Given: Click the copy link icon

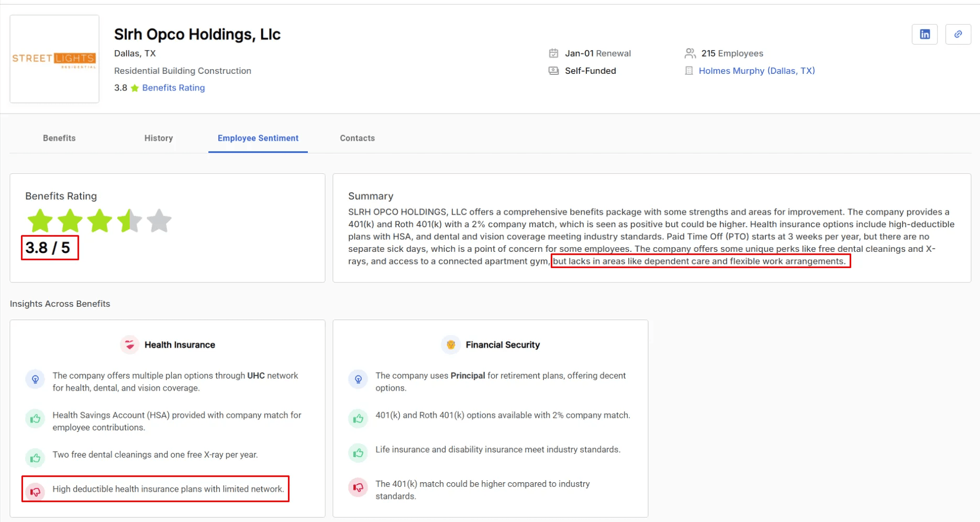Looking at the screenshot, I should 959,34.
